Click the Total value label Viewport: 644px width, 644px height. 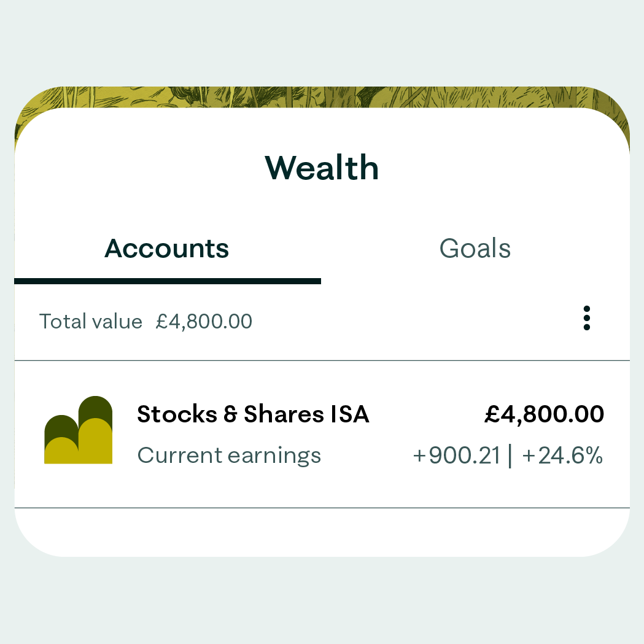click(x=91, y=321)
